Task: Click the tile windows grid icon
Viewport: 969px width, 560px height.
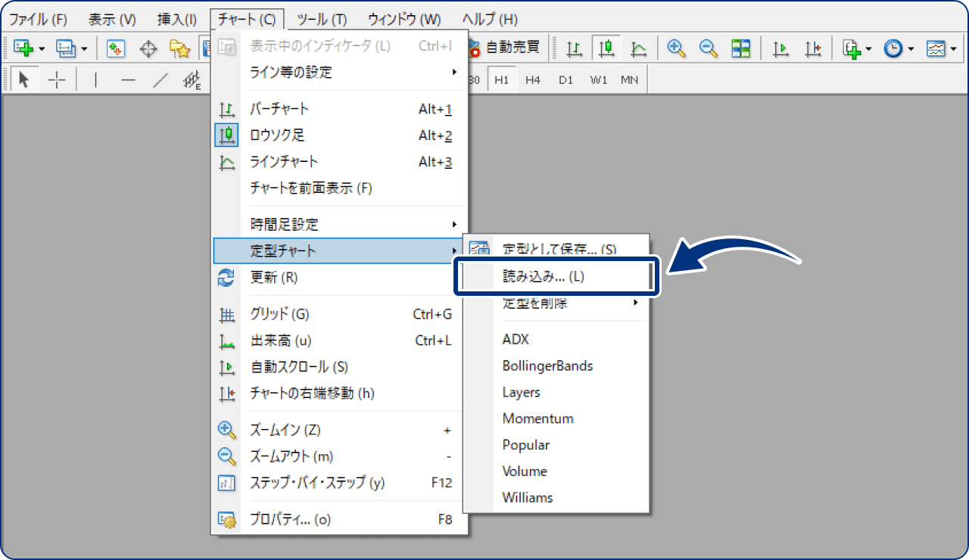Action: click(740, 48)
